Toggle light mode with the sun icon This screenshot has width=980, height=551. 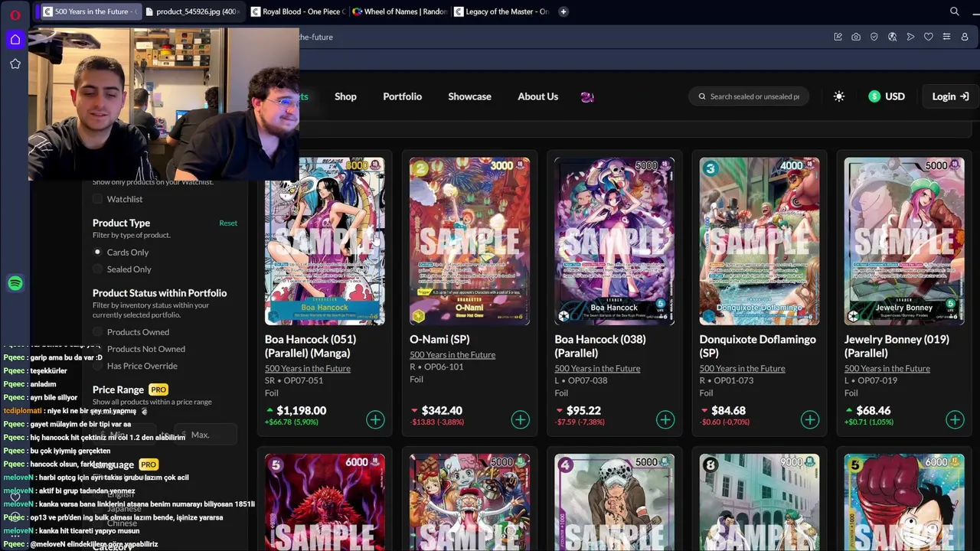click(x=839, y=96)
